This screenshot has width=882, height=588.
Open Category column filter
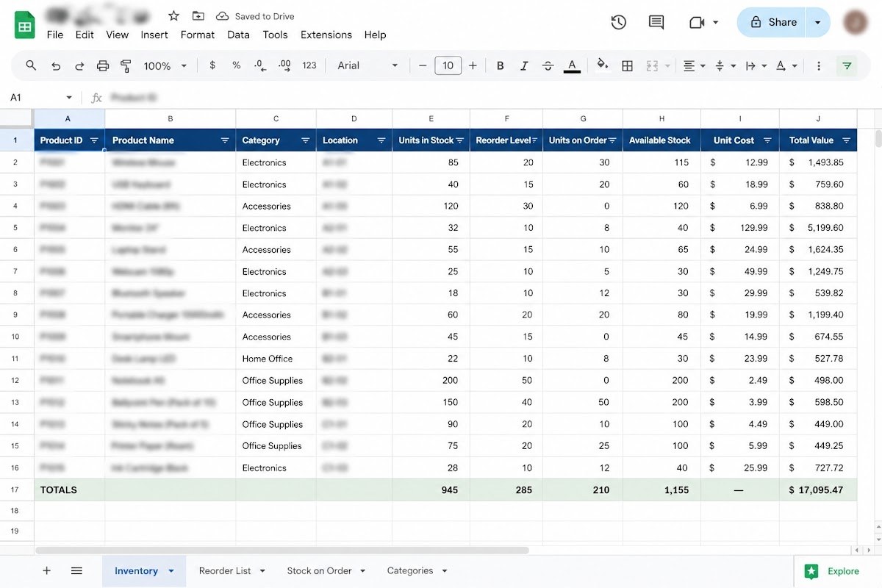(x=305, y=140)
